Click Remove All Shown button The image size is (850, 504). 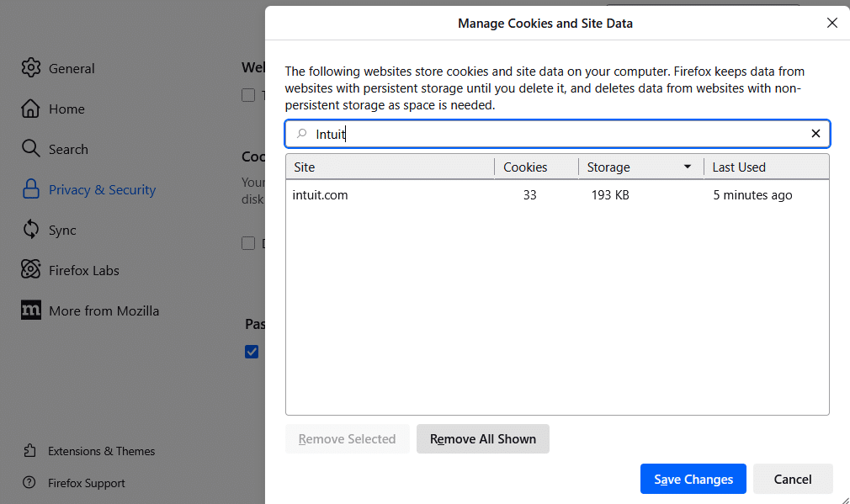pos(482,439)
